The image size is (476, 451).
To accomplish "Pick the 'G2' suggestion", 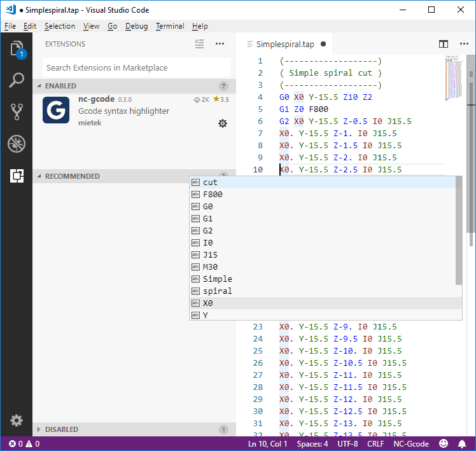I will pos(323,231).
